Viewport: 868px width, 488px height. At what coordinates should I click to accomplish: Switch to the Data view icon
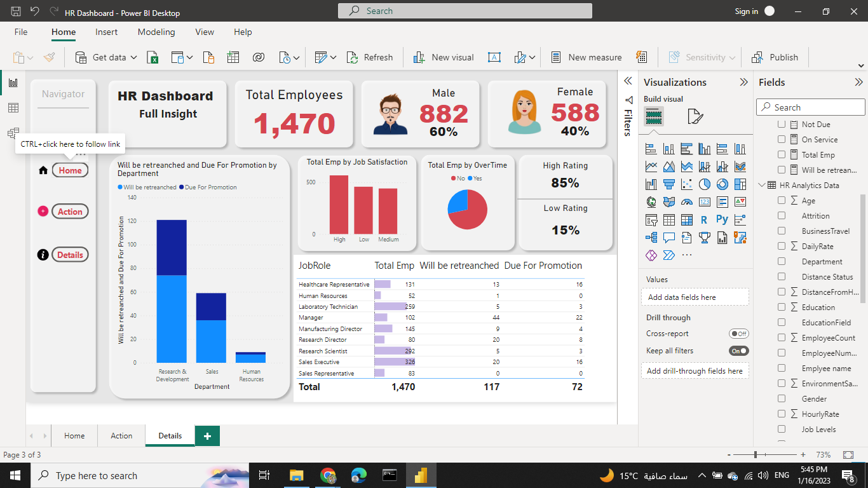(x=13, y=108)
